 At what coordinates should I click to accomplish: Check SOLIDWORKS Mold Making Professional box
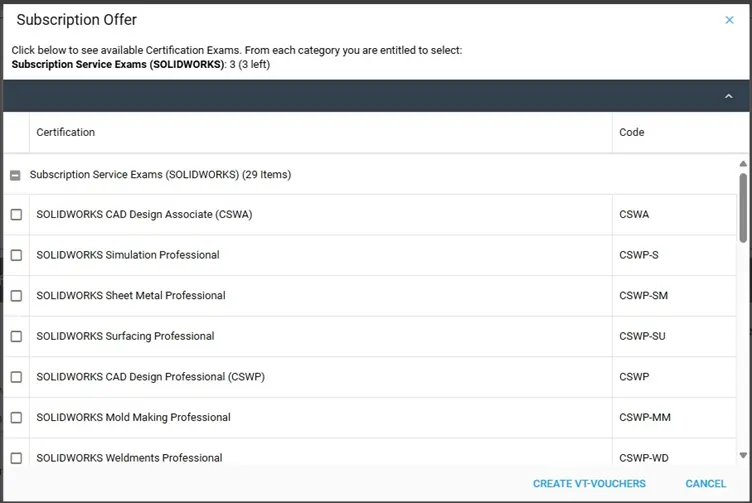point(16,417)
